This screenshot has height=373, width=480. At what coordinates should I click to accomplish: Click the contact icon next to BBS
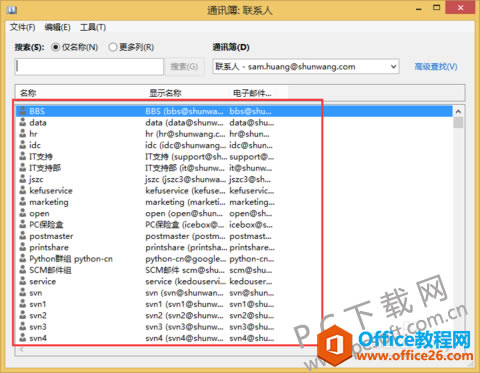coord(22,111)
